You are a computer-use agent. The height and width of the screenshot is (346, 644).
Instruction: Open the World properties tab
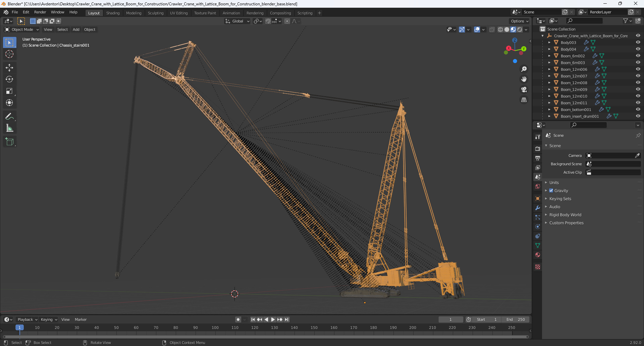538,186
